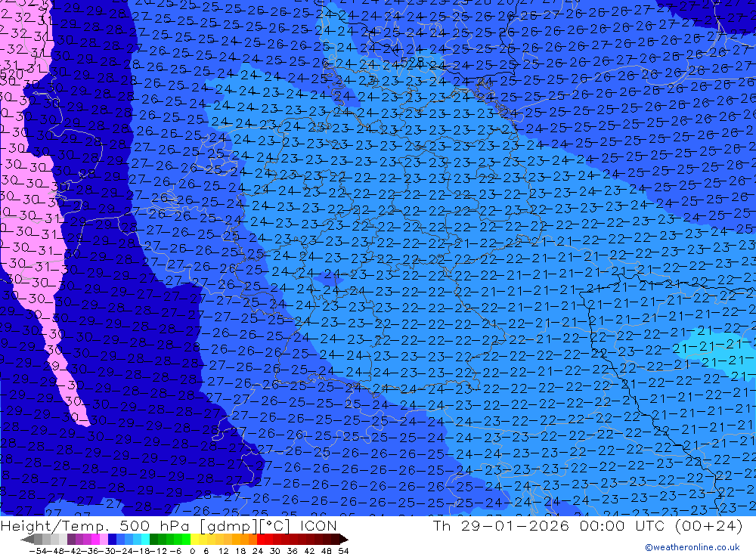The height and width of the screenshot is (554, 756).
Task: Click the map title 'Height/Temp. 500 hPa'
Action: click(x=95, y=525)
